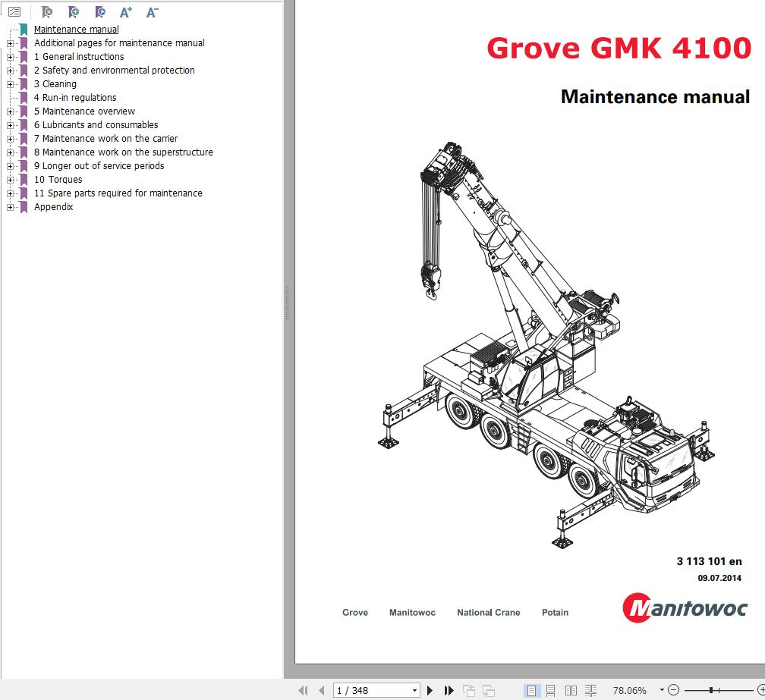This screenshot has height=700, width=765.
Task: Click the Manitowoc logo on the cover
Action: click(x=685, y=608)
